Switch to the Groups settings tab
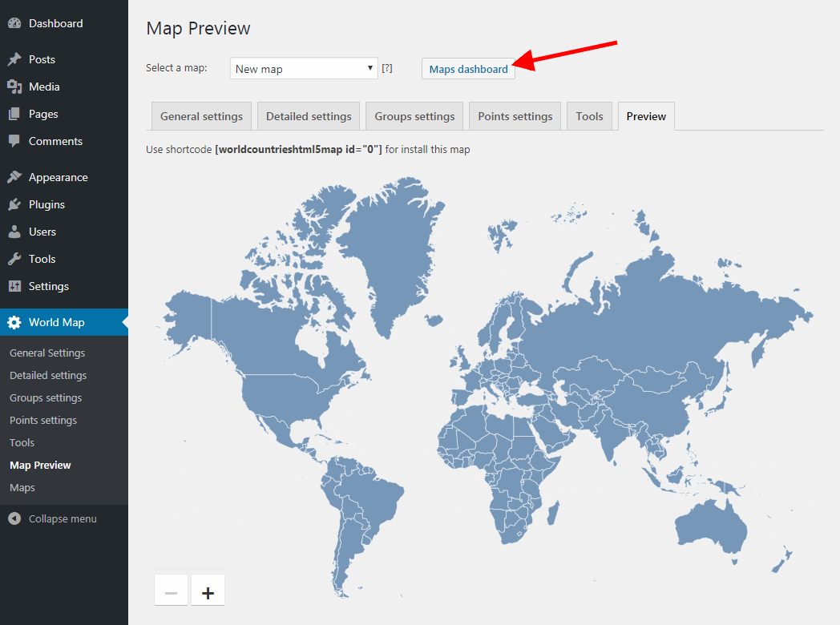This screenshot has height=625, width=840. 414,115
